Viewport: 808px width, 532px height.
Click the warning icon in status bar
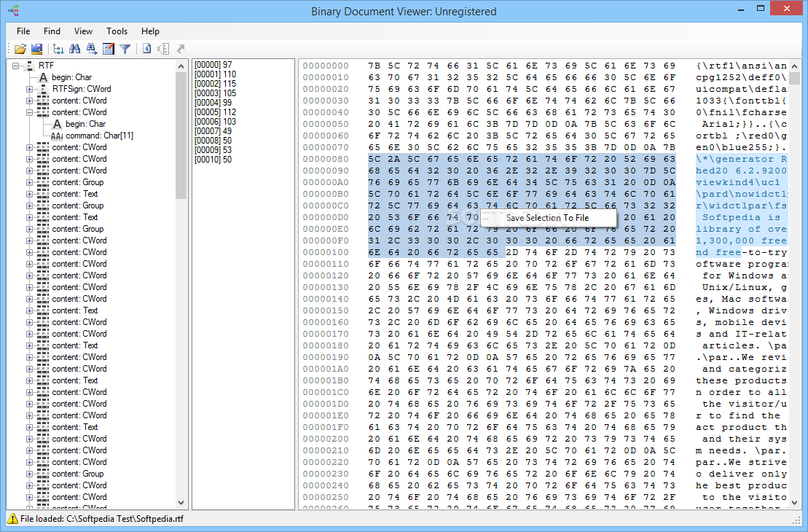pos(12,519)
